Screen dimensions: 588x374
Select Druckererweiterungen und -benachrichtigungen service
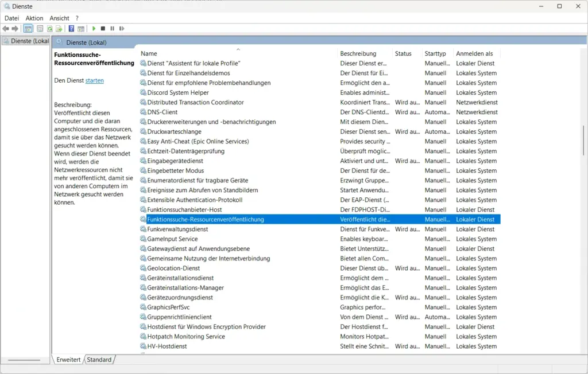(320, 122)
